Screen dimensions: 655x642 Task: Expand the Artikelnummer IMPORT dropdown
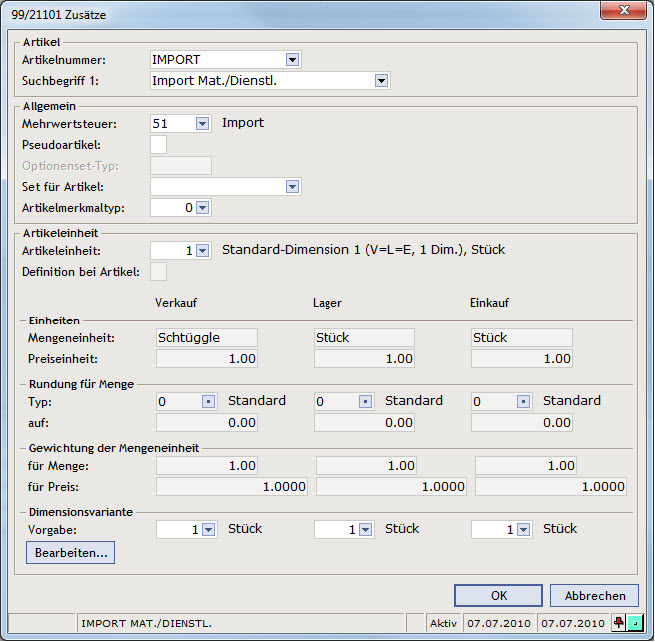coord(292,60)
